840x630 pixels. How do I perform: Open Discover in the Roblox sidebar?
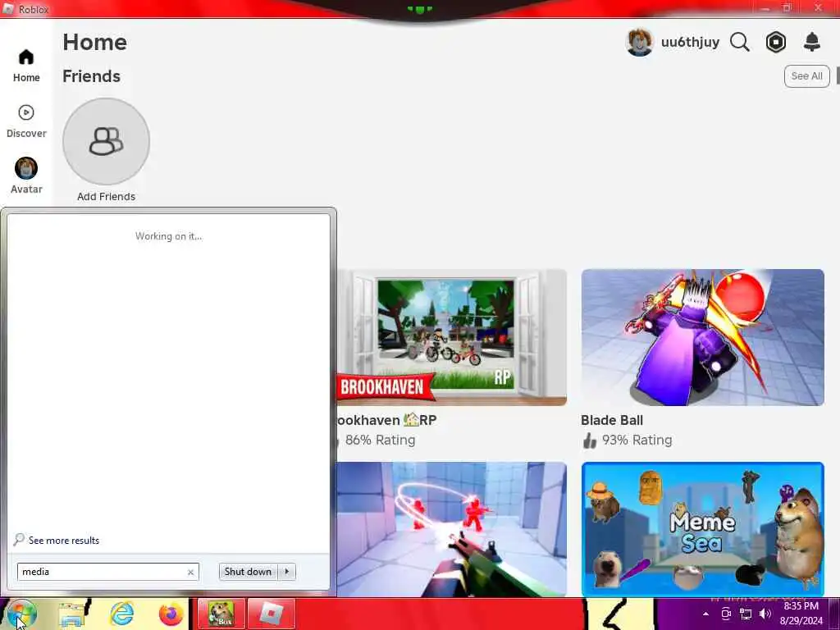[25, 121]
